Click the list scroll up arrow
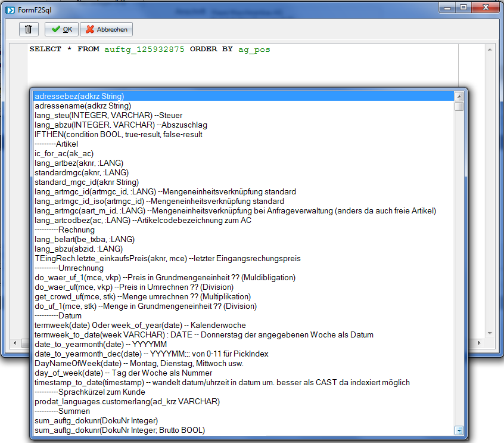Screen dimensions: 504x443 pyautogui.click(x=459, y=96)
